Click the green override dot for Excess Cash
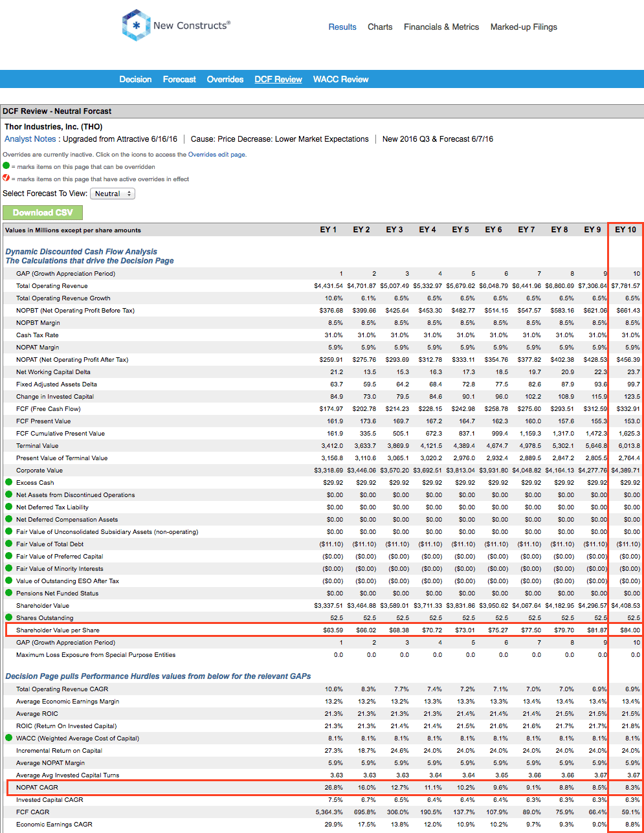The image size is (644, 833). (9, 482)
